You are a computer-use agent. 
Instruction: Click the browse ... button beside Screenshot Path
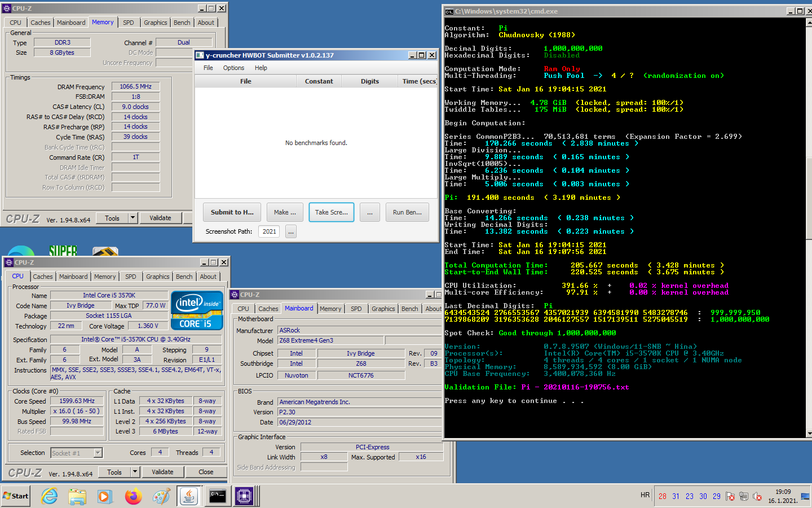point(291,231)
